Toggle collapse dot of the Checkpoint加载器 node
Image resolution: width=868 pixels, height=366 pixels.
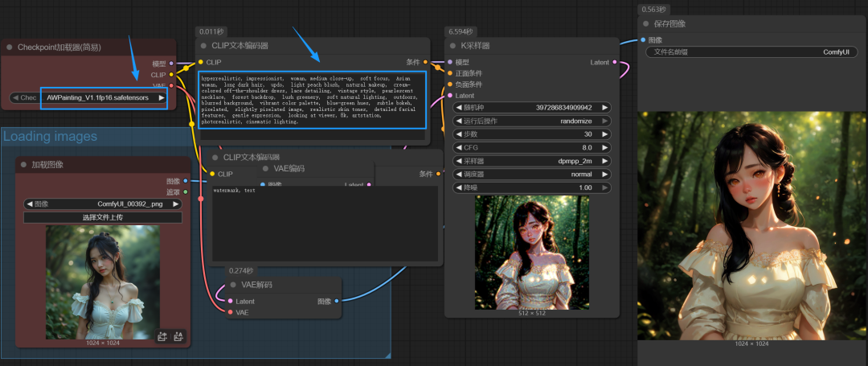[x=10, y=47]
